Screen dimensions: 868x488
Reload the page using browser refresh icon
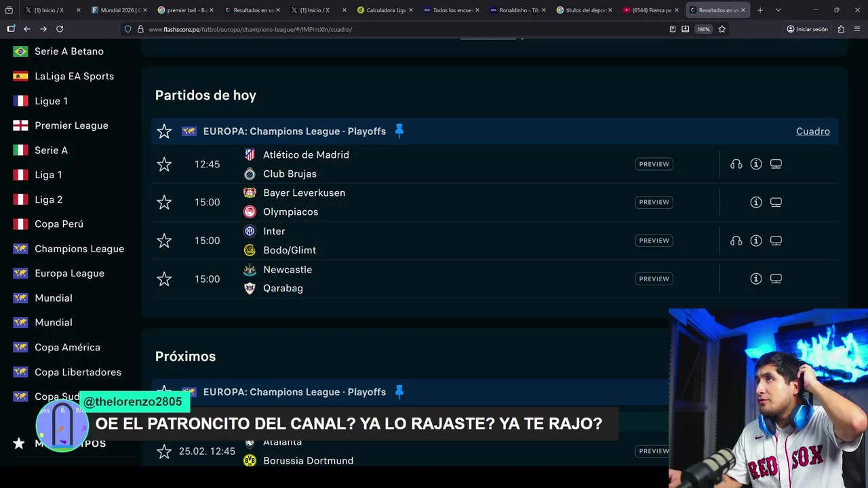click(x=60, y=29)
